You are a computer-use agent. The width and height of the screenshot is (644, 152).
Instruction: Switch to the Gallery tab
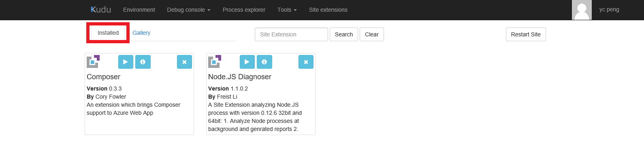tap(141, 33)
